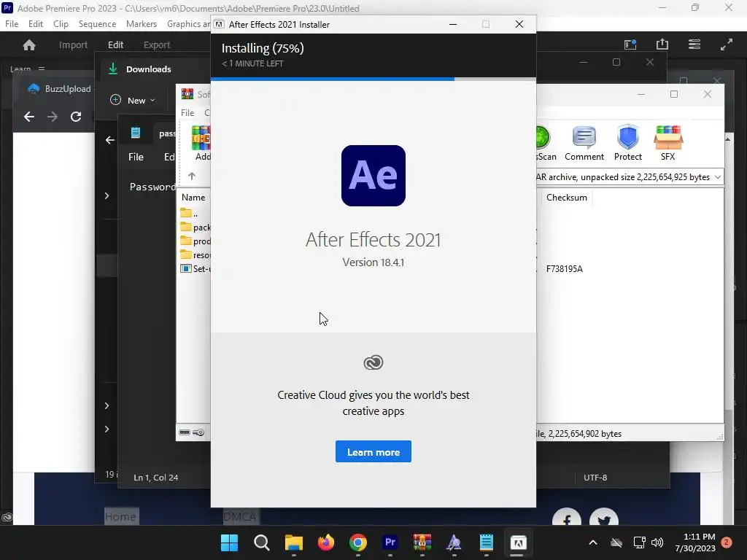Screen dimensions: 747x560
Task: Click WinRAR Name column header
Action: (193, 197)
